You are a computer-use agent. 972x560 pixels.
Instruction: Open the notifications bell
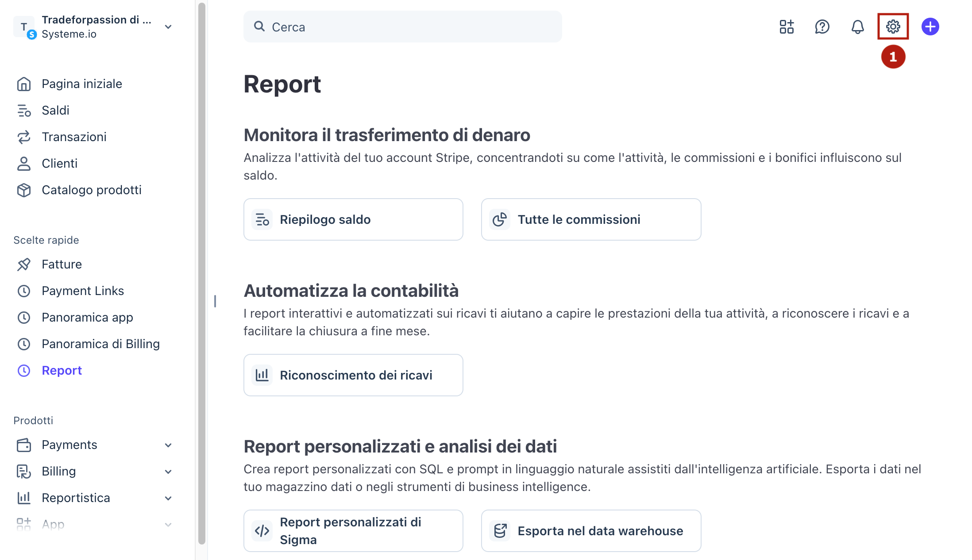(x=857, y=27)
